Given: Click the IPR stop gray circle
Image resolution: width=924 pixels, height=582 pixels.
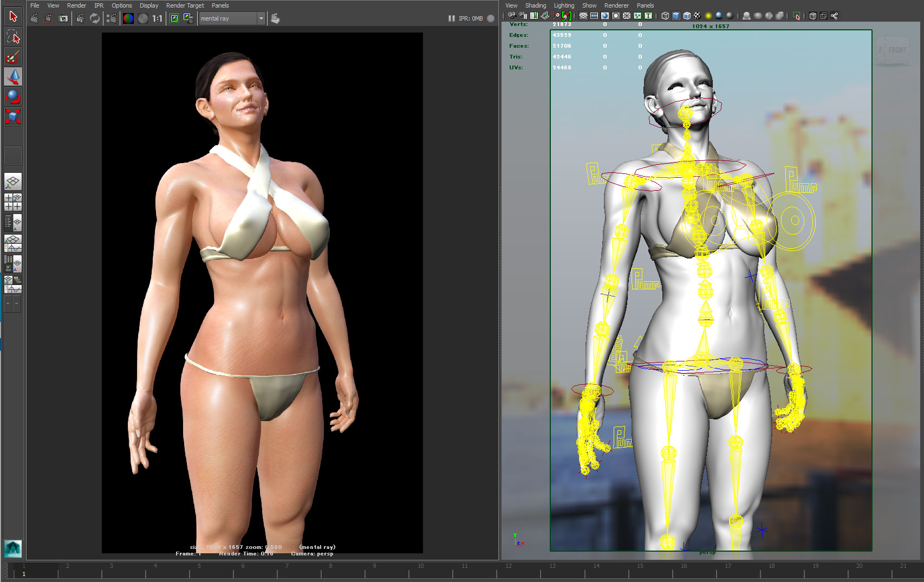Looking at the screenshot, I should (491, 18).
